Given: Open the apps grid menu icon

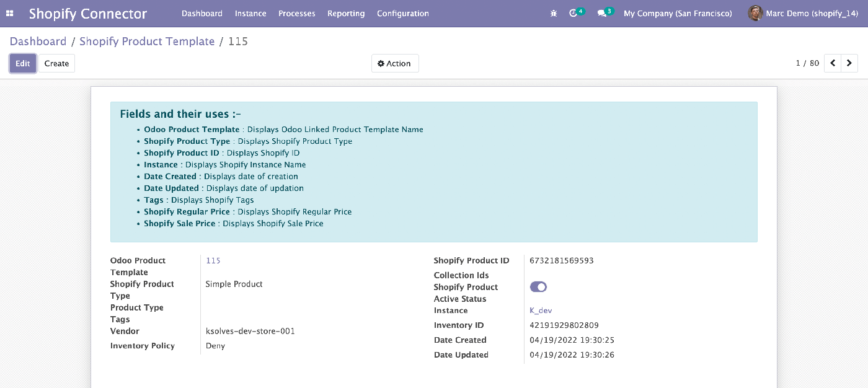Looking at the screenshot, I should [10, 13].
